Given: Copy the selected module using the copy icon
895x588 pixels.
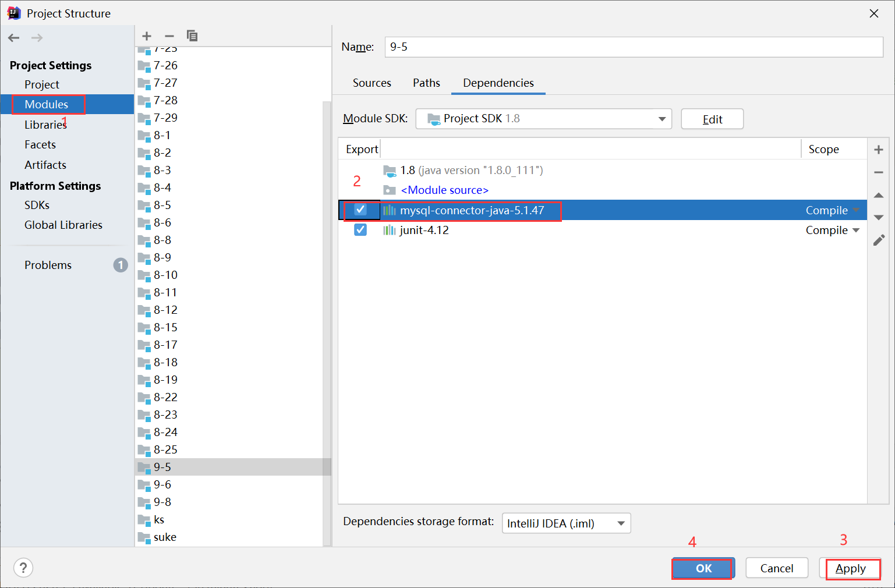Looking at the screenshot, I should pos(192,36).
